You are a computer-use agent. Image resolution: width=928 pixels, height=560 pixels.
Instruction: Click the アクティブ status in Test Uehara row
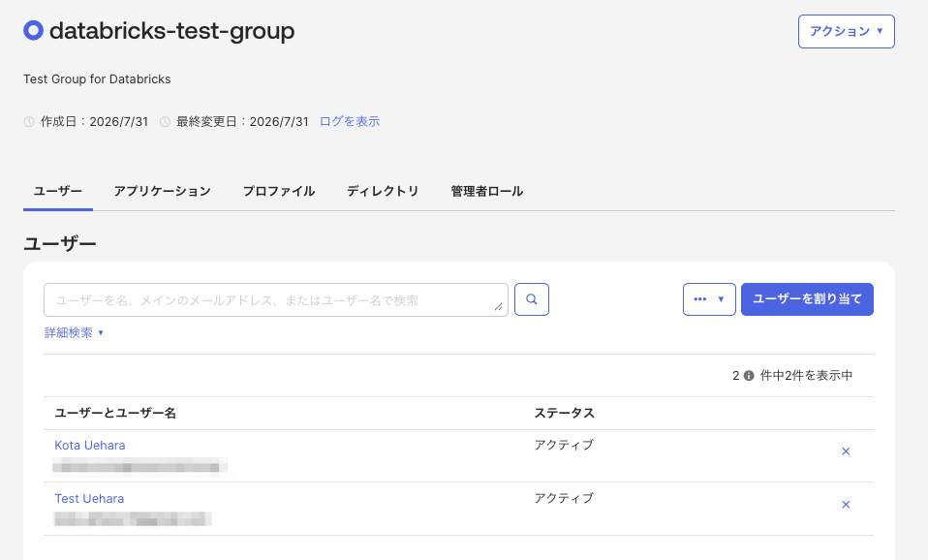coord(564,498)
